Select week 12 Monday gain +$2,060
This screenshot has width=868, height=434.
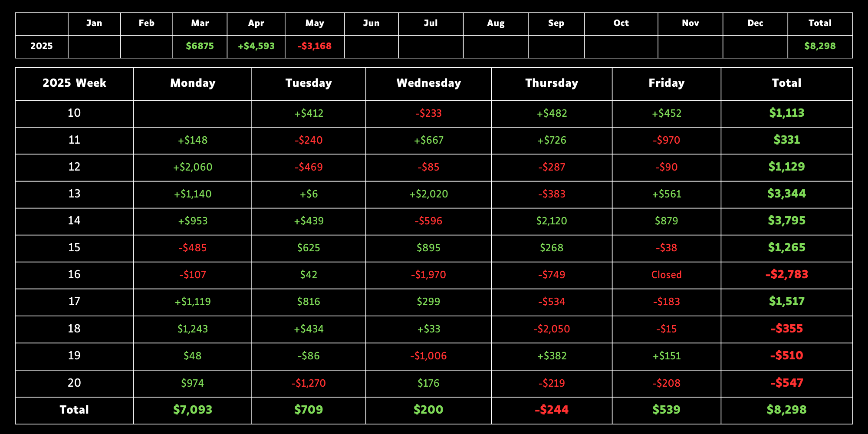tap(193, 167)
